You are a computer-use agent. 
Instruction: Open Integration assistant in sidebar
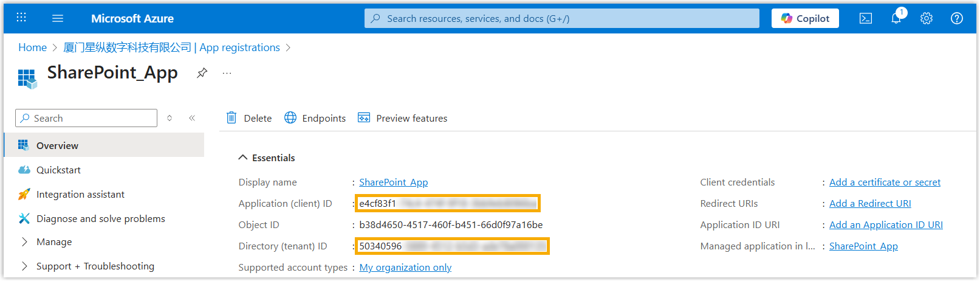tap(80, 195)
